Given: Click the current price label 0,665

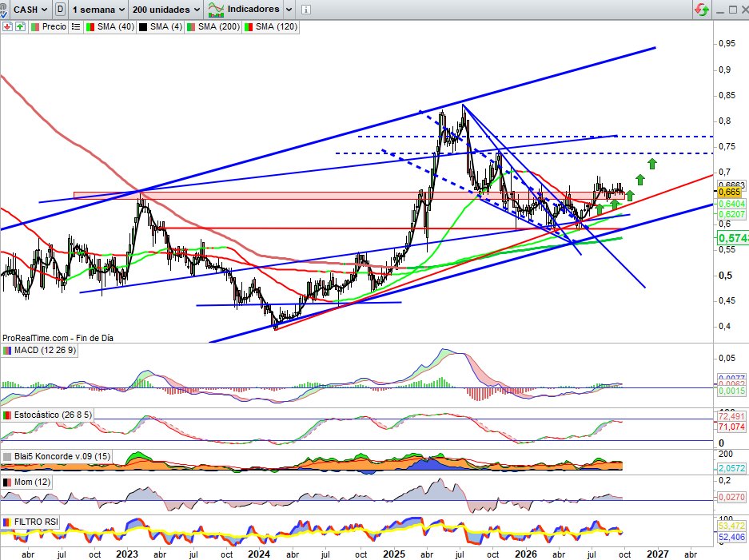Looking at the screenshot, I should 729,192.
